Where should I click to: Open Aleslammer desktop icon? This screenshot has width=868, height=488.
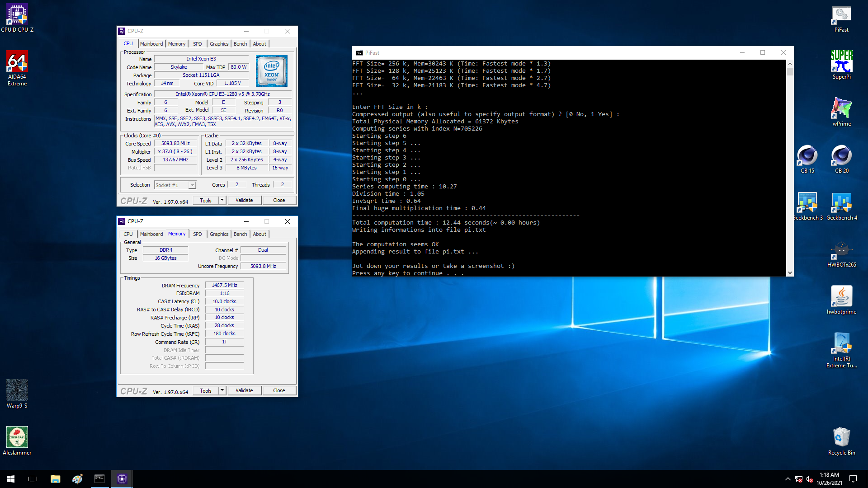click(17, 441)
